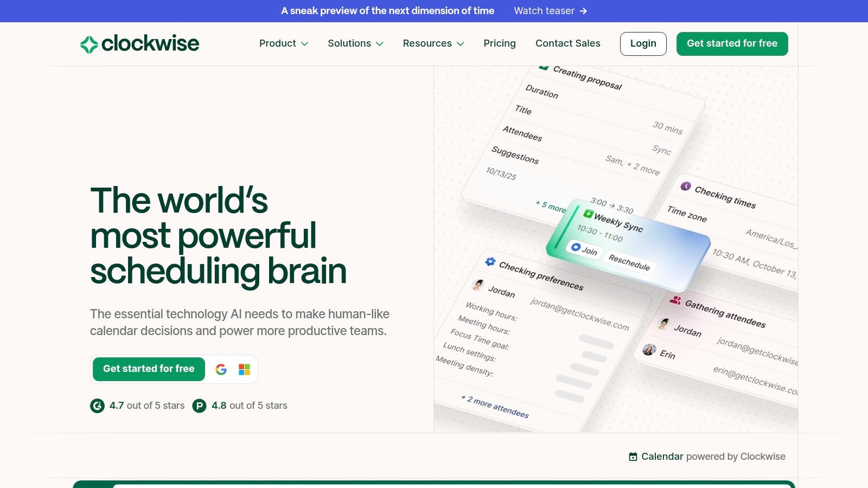Click the Working hours label
This screenshot has width=868, height=488.
coord(492,312)
